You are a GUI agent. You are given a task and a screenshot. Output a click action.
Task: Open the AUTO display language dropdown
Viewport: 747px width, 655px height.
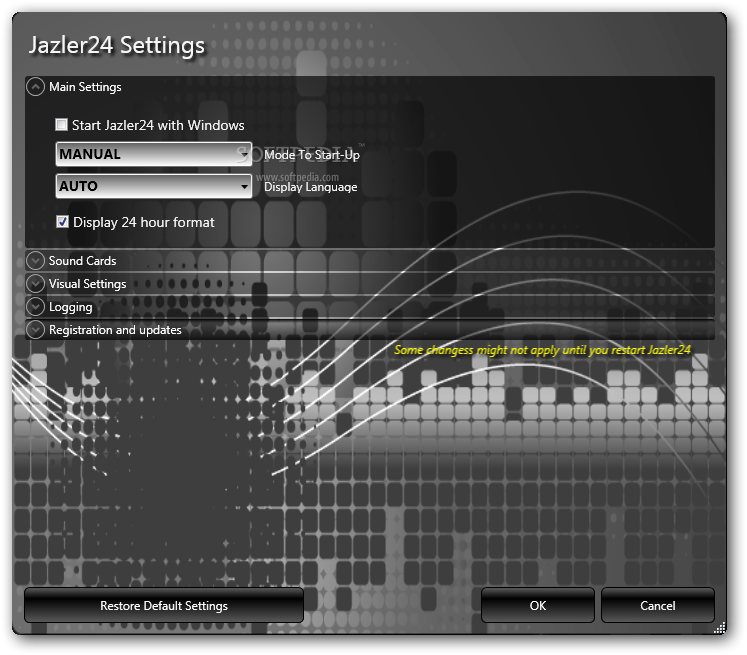pos(153,186)
